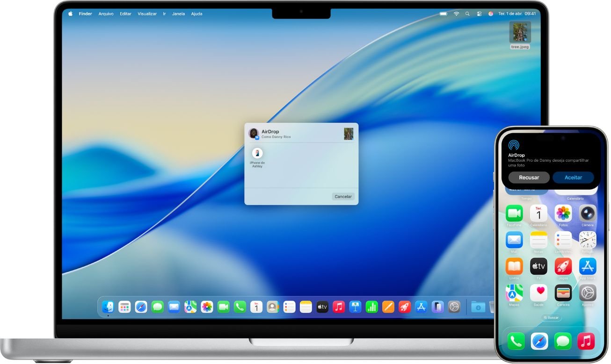Activate Siri from the menu bar
Screen dimensions: 611x364
coord(491,14)
